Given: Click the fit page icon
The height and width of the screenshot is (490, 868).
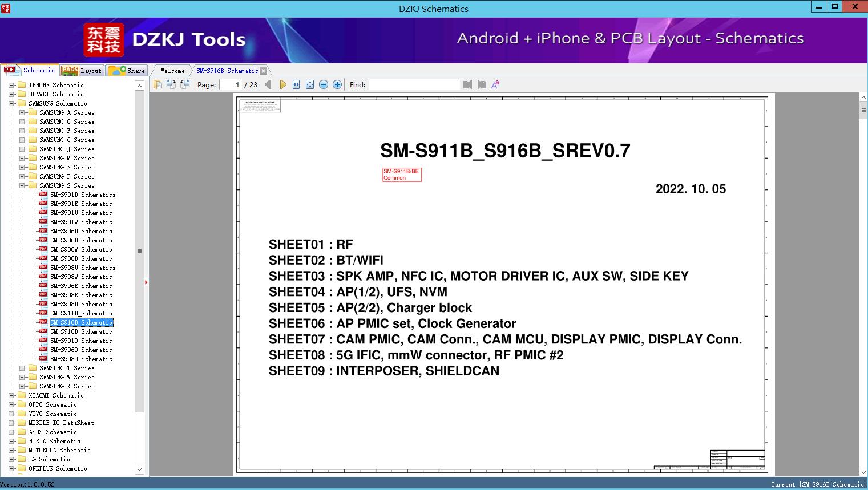Looking at the screenshot, I should tap(310, 84).
